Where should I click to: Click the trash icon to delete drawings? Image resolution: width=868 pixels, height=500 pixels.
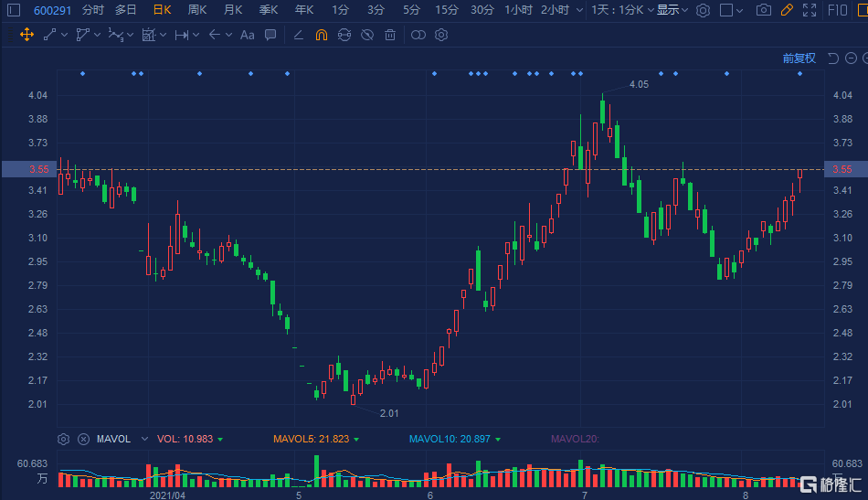click(x=390, y=35)
